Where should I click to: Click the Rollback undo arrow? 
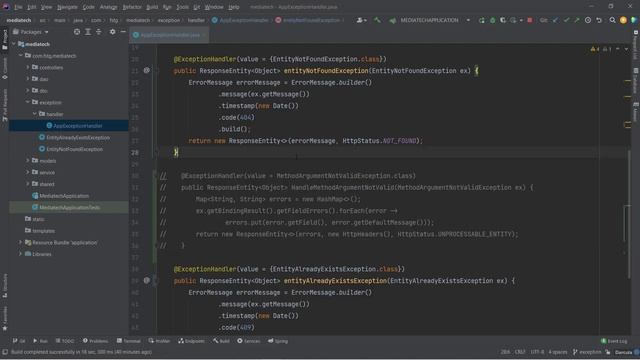point(599,20)
